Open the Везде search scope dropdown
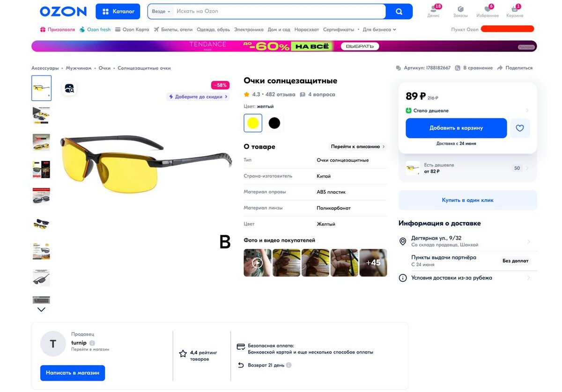This screenshot has width=562, height=392. coord(161,11)
